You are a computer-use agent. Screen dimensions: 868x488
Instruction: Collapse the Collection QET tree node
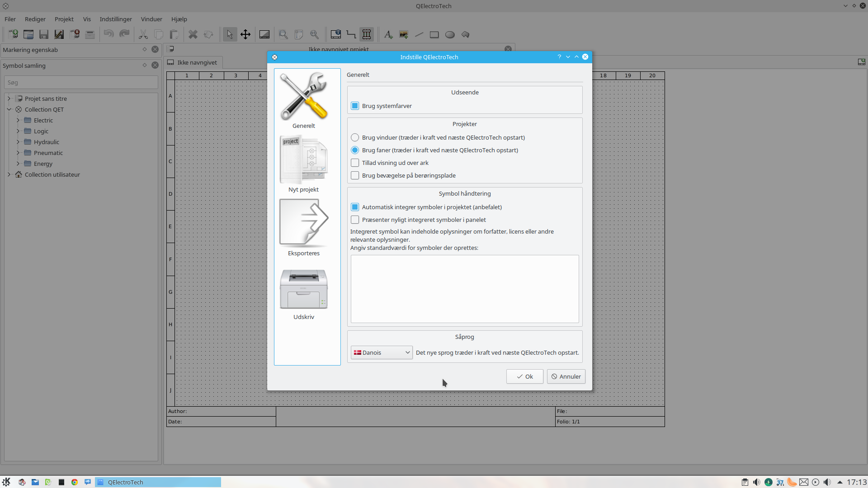point(9,109)
